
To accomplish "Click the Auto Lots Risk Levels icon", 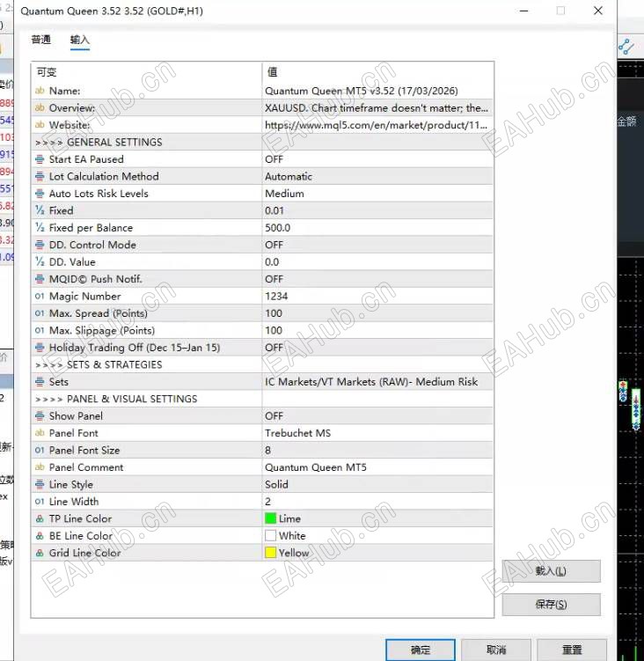I will point(40,194).
